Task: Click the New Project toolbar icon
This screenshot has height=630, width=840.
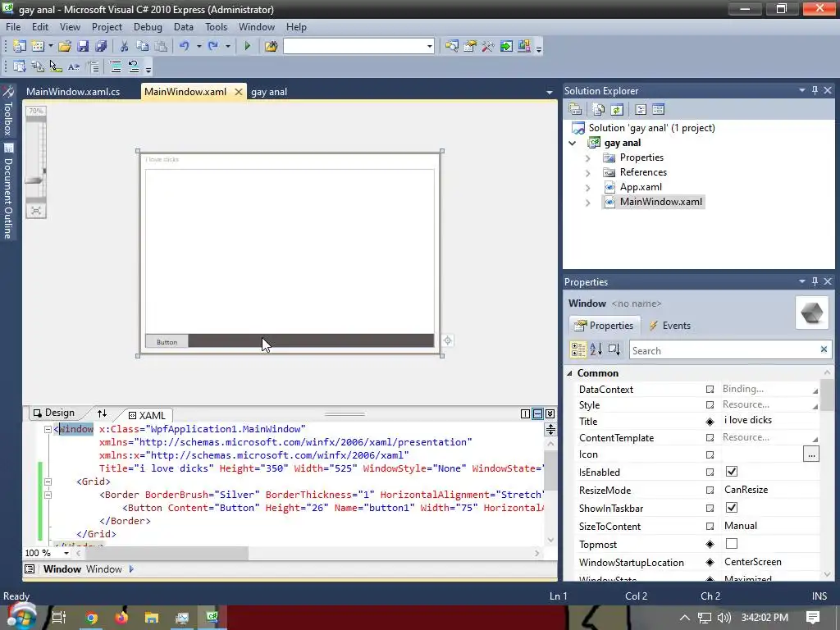Action: pyautogui.click(x=20, y=47)
